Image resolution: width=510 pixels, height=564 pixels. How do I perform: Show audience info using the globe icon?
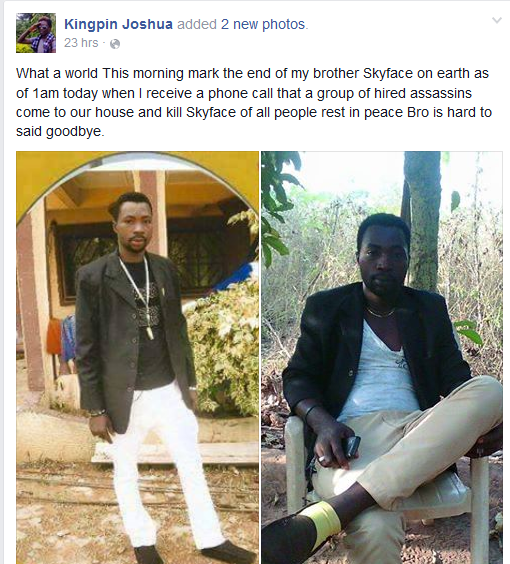115,44
